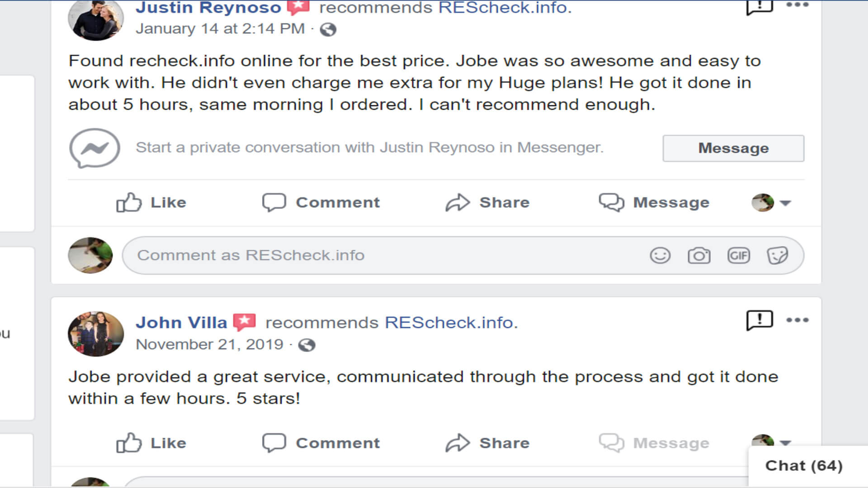
Task: Like Justin Reynoso's recommendation
Action: click(x=151, y=202)
